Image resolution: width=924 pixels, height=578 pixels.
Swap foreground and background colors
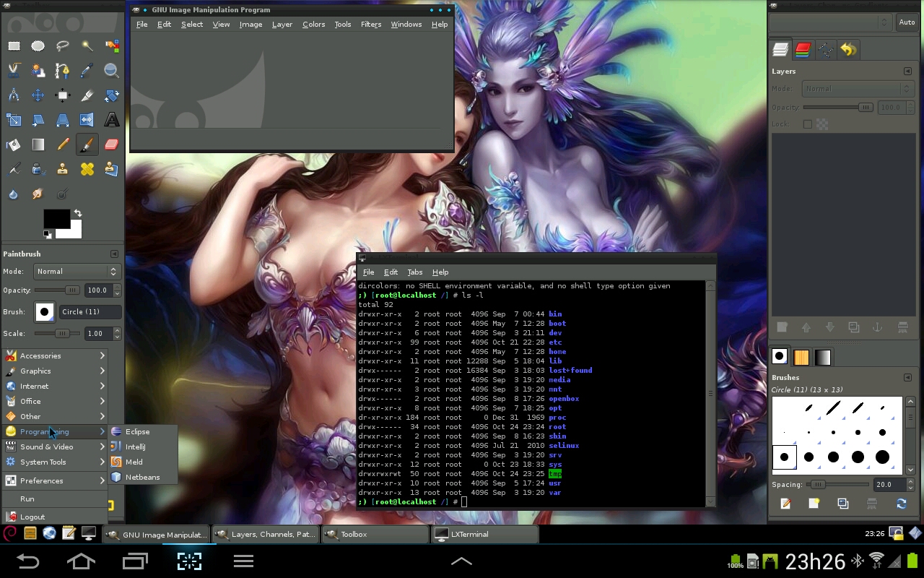tap(77, 214)
